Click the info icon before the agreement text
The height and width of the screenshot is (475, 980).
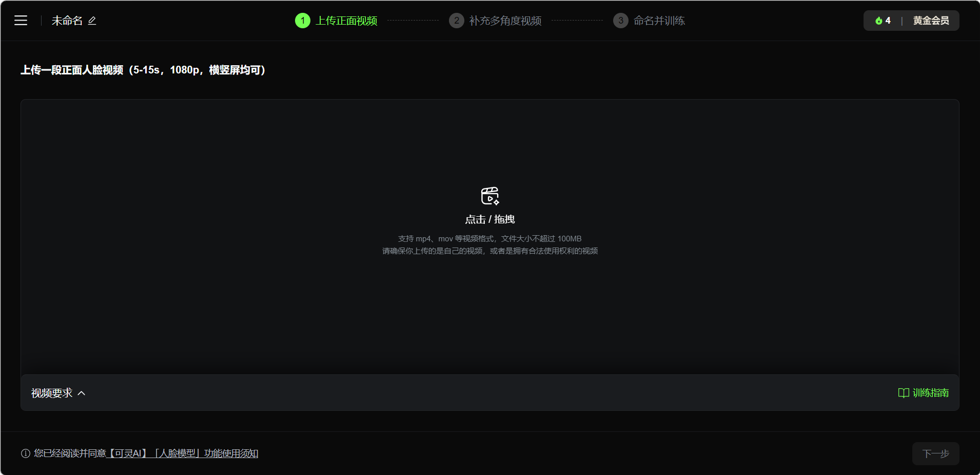coord(26,453)
